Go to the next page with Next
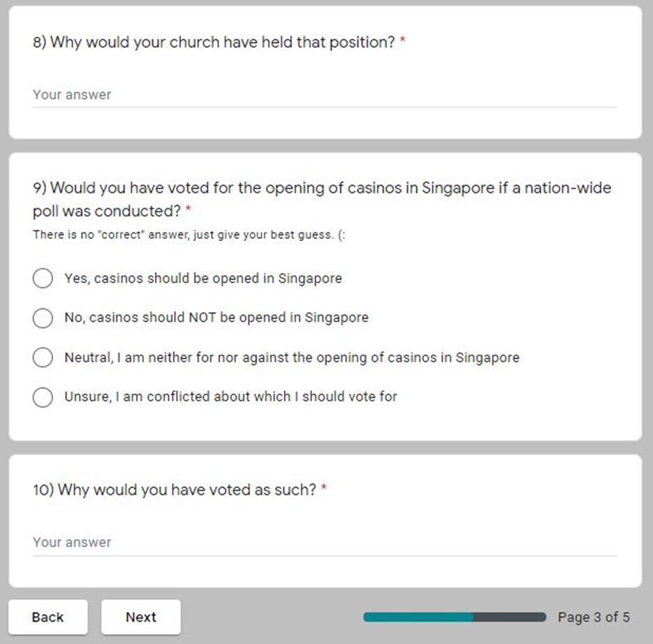Image resolution: width=653 pixels, height=644 pixels. [141, 617]
